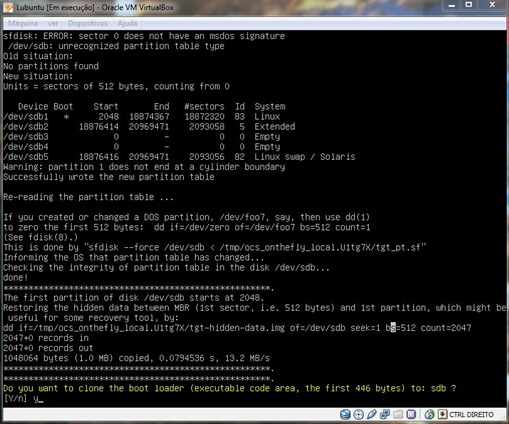Click the '2047+0 records out' line
This screenshot has height=424, width=509.
[48, 348]
